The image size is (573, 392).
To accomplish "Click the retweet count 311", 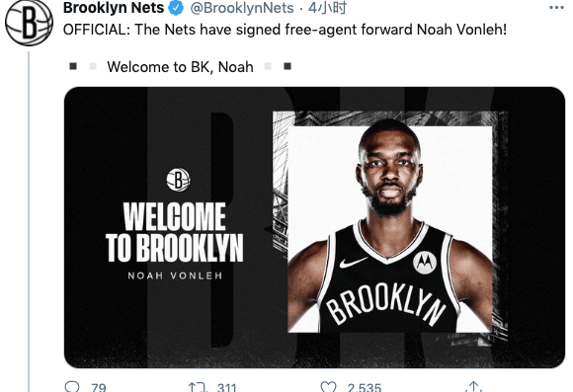I will pyautogui.click(x=226, y=388).
